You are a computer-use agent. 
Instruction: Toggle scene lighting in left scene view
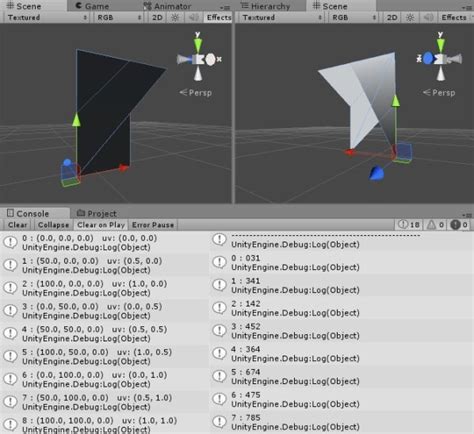pos(175,17)
